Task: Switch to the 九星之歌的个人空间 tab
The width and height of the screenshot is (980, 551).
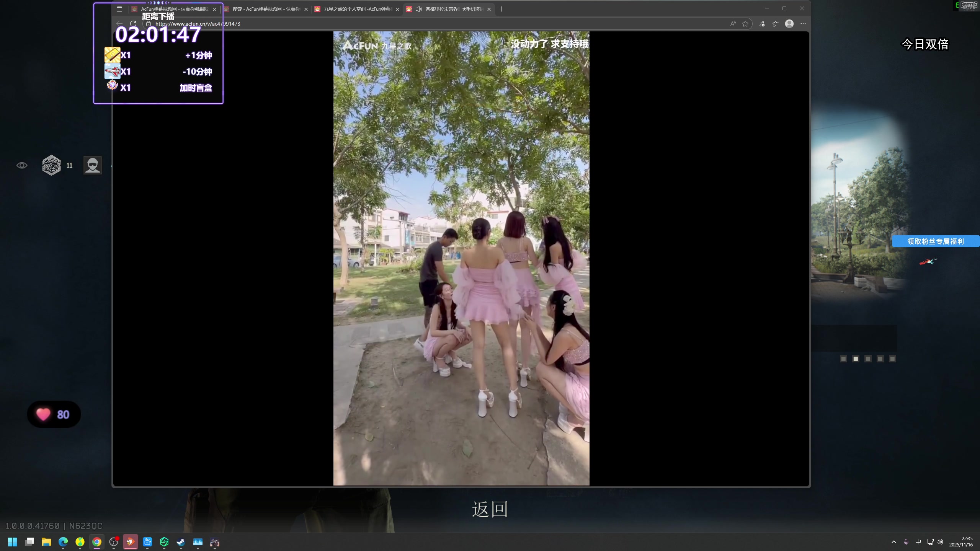Action: pyautogui.click(x=357, y=9)
